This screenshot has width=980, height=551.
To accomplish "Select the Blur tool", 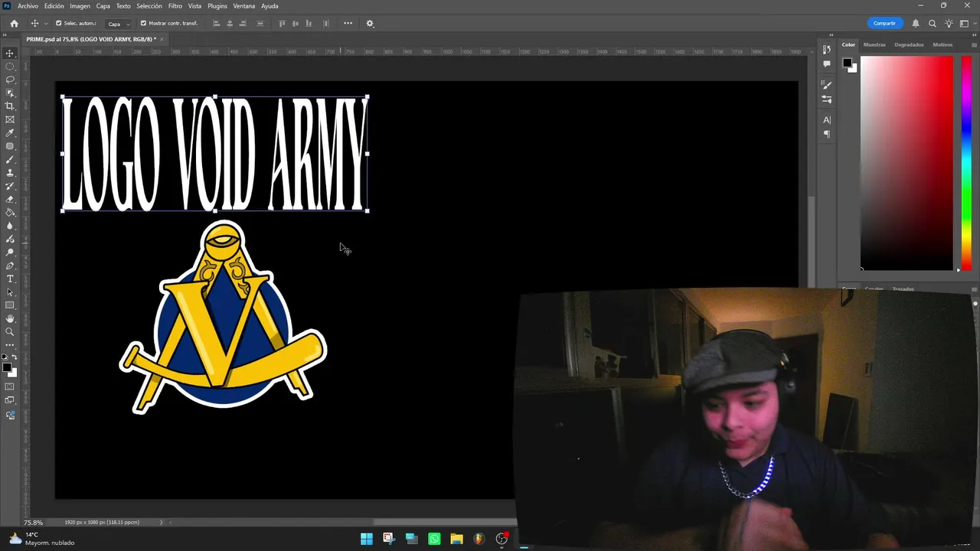I will [10, 226].
